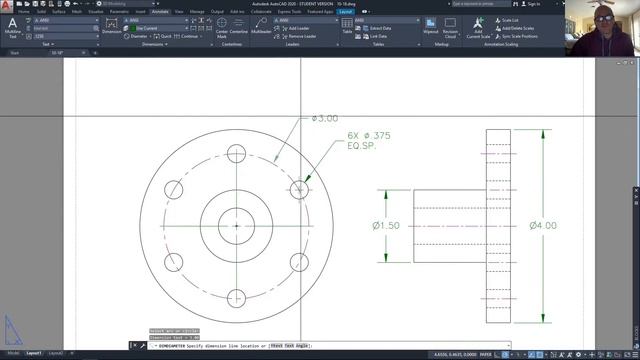
Task: Select the Multiline Text tool
Action: [13, 28]
